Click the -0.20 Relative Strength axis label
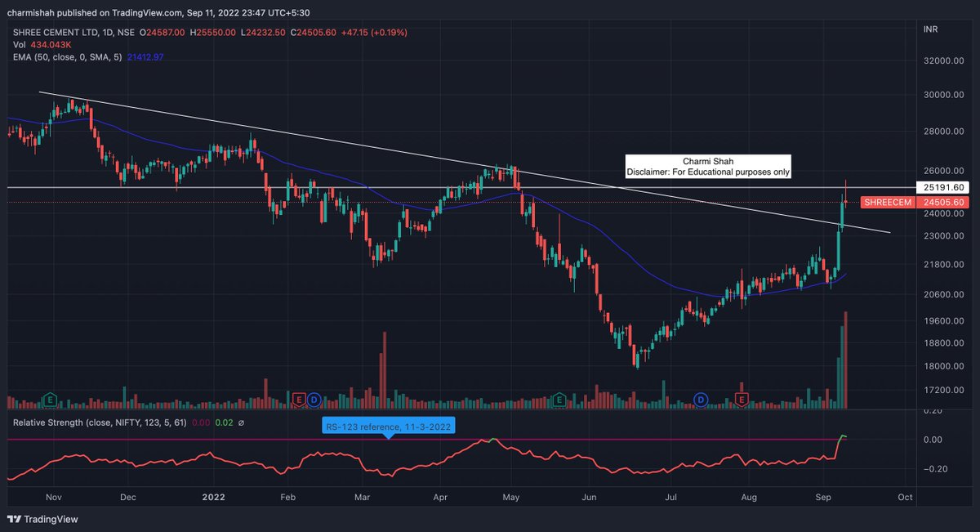 point(934,469)
